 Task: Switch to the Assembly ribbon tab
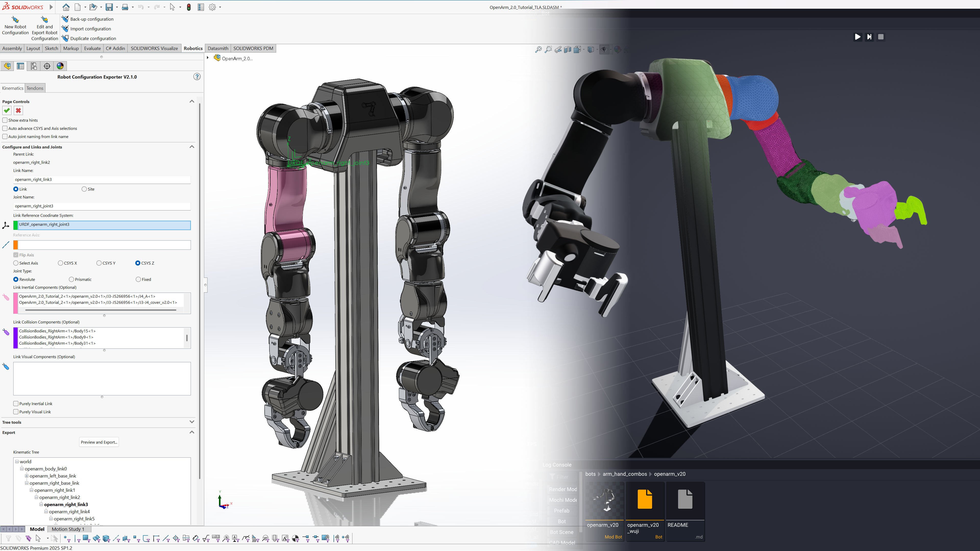[12, 48]
